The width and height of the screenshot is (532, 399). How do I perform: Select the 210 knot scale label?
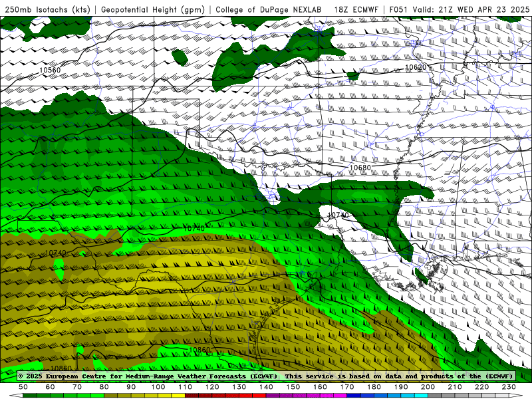[x=455, y=387]
